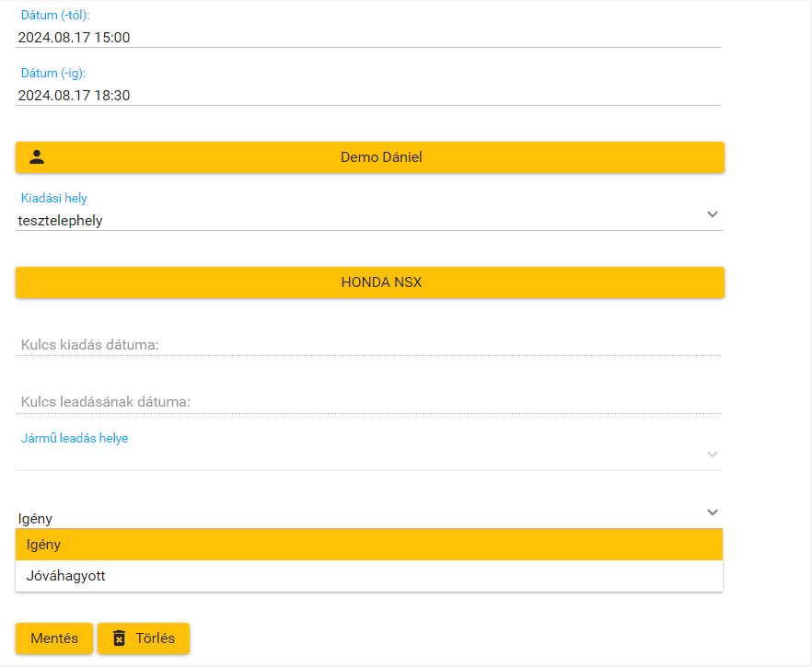The height and width of the screenshot is (667, 812).
Task: Click the tesztelephely selected value
Action: pyautogui.click(x=61, y=220)
